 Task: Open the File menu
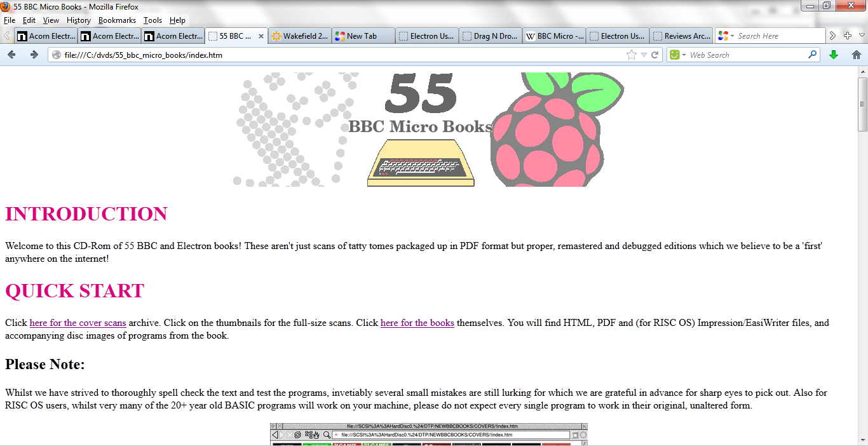(x=10, y=20)
